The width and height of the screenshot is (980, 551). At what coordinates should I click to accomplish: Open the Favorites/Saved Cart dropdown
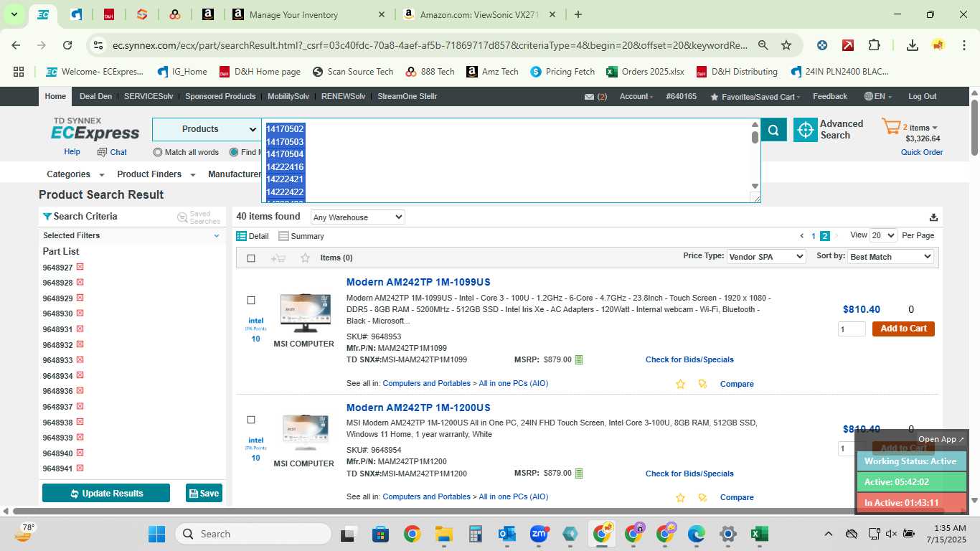tap(755, 97)
